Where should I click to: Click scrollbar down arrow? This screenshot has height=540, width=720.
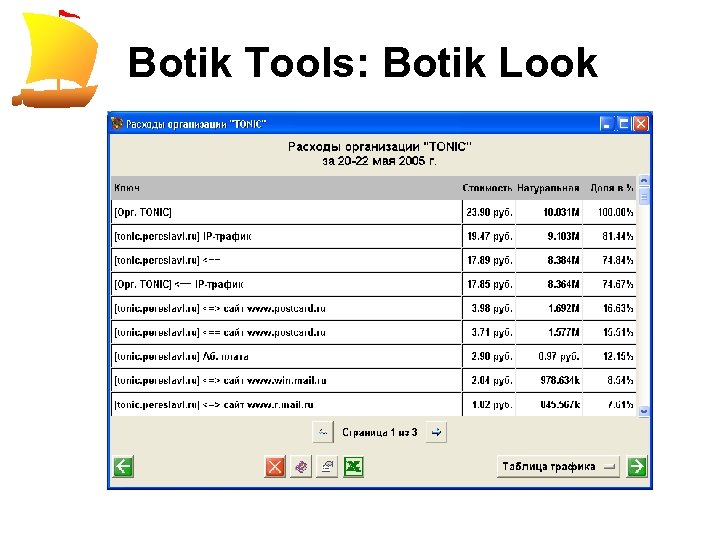click(x=644, y=411)
